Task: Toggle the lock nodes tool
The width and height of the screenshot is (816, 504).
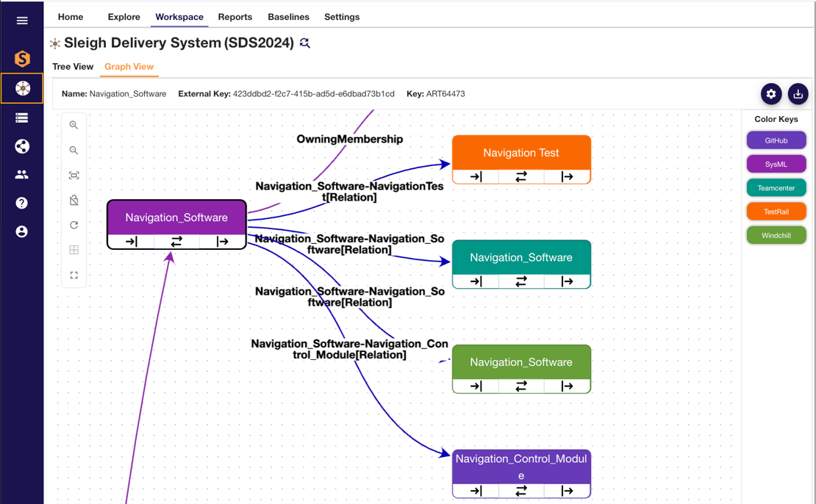Action: point(74,201)
